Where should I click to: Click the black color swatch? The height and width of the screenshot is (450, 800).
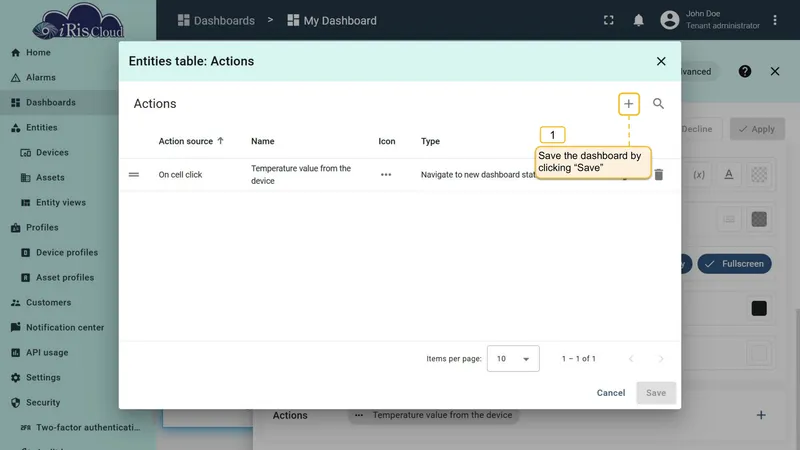759,308
